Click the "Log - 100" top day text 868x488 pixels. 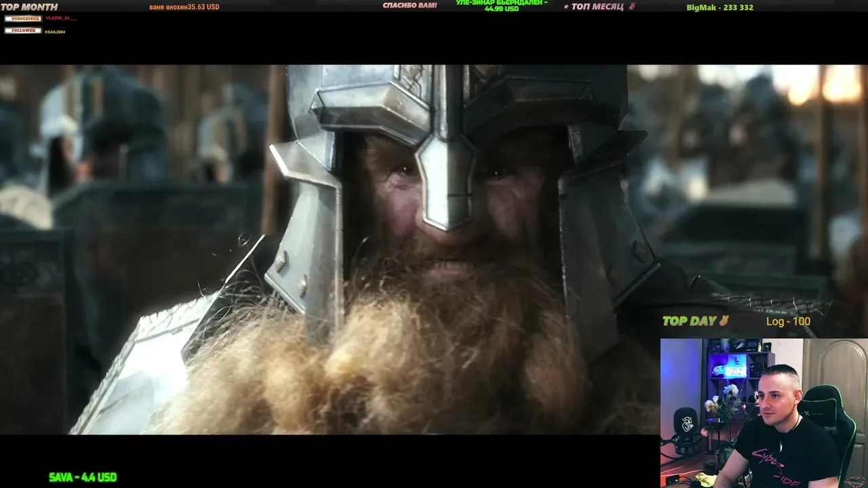tap(788, 321)
